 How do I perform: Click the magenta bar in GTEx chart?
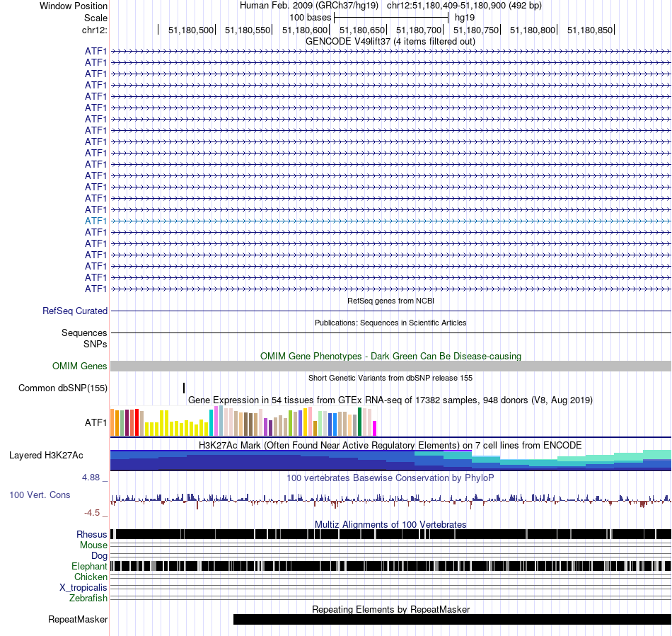coord(375,429)
